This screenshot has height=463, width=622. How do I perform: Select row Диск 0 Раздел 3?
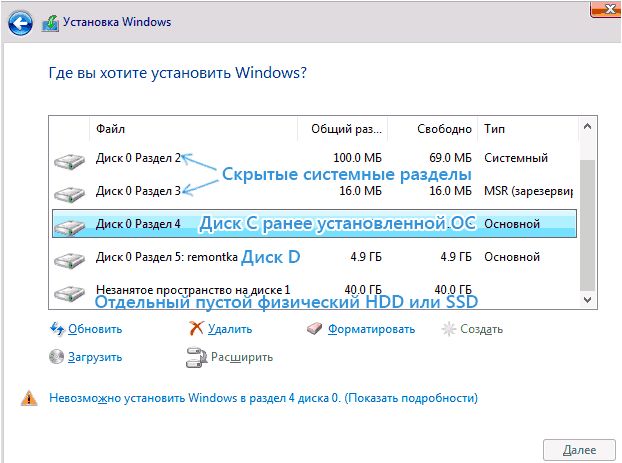(x=314, y=191)
